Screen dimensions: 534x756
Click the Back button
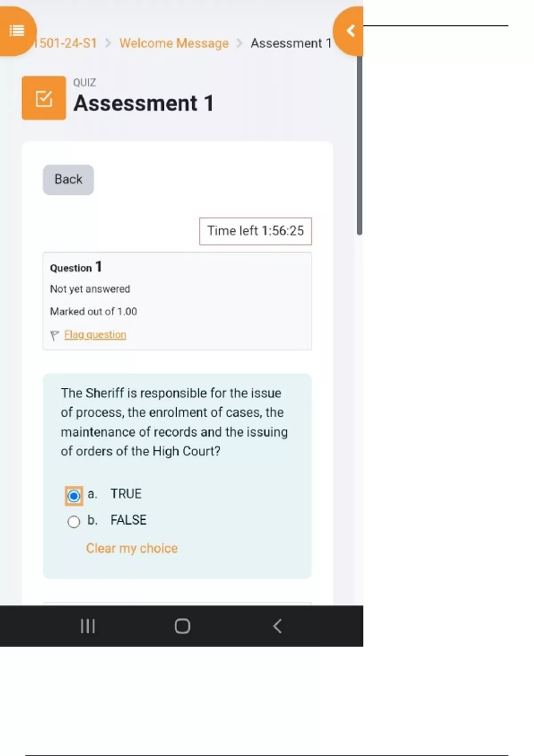pyautogui.click(x=68, y=180)
